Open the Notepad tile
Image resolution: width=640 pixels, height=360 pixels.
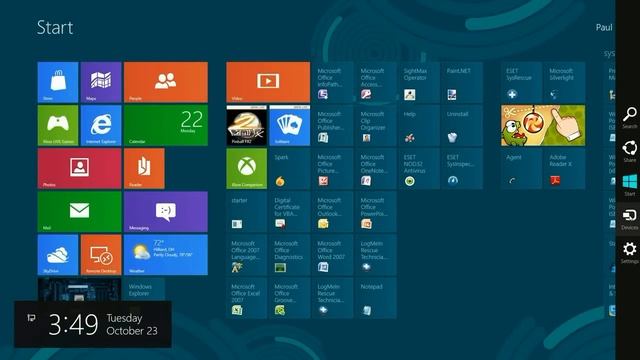(x=376, y=298)
